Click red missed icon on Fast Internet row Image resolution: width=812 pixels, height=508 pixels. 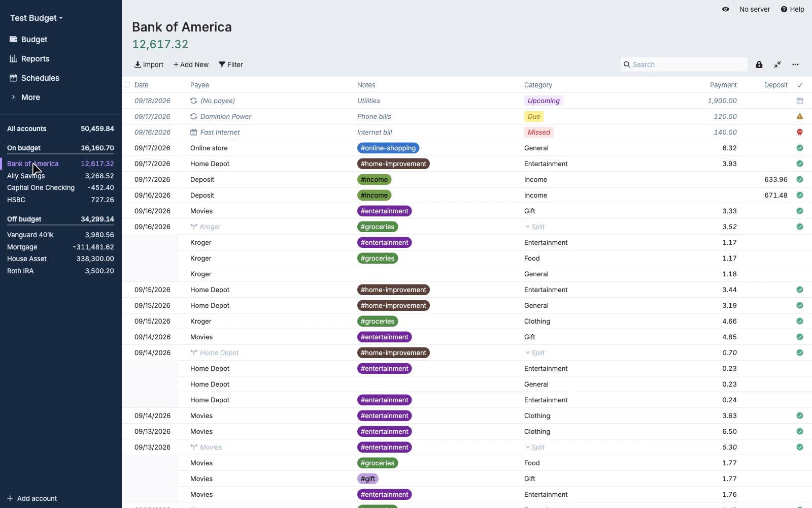coord(800,132)
